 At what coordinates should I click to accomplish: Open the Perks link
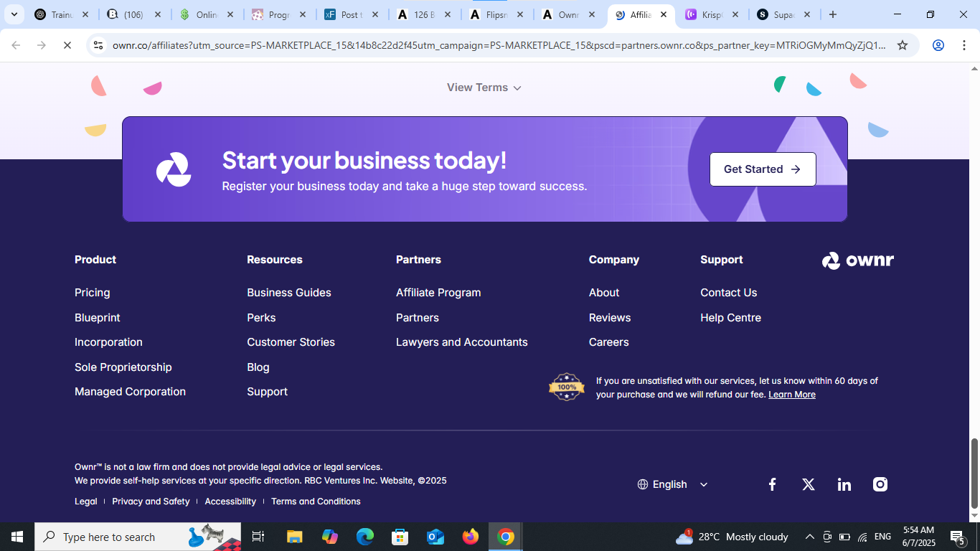(x=261, y=318)
